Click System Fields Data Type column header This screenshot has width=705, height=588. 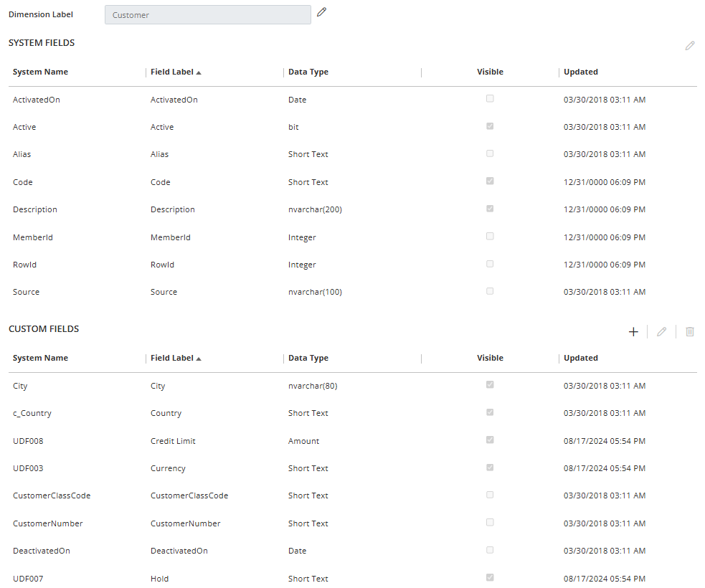[x=308, y=72]
